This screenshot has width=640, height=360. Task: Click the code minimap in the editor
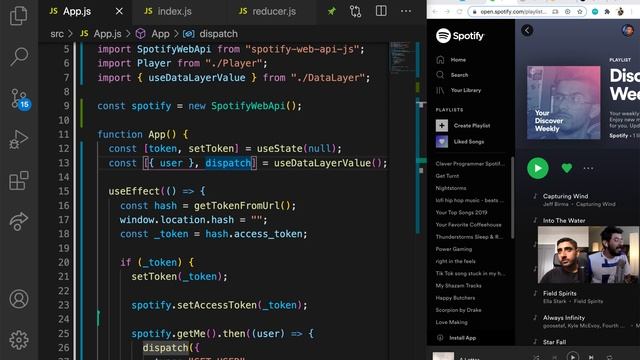[401, 57]
